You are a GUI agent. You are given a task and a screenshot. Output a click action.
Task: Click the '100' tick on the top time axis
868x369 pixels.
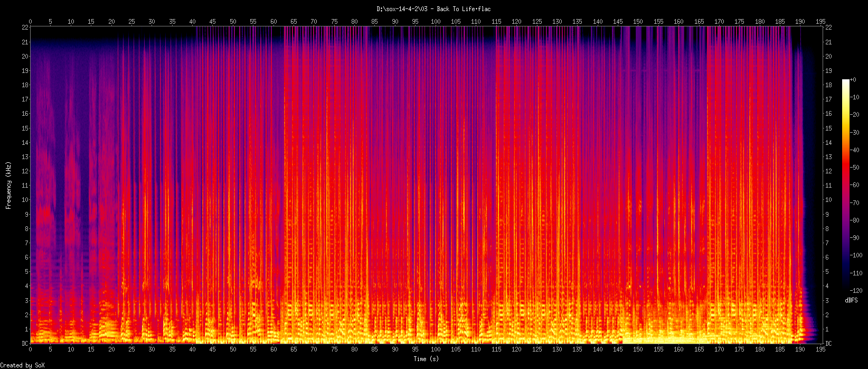point(436,22)
